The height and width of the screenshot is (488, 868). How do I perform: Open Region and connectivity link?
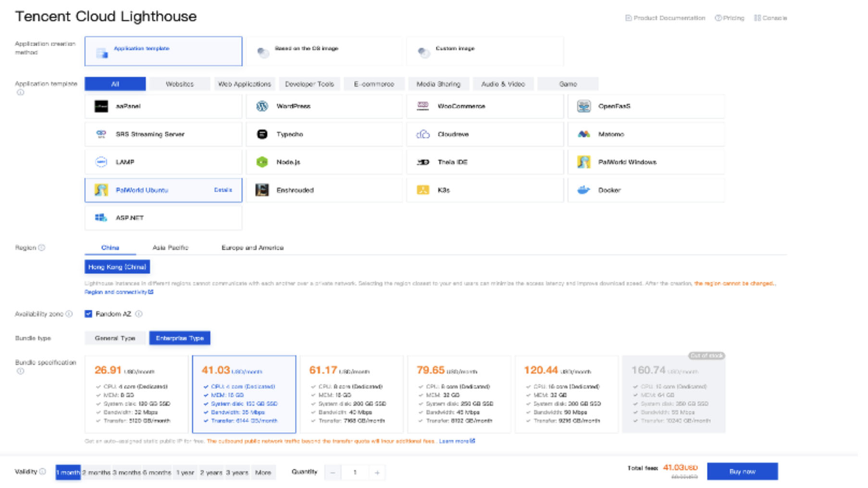[x=119, y=292]
